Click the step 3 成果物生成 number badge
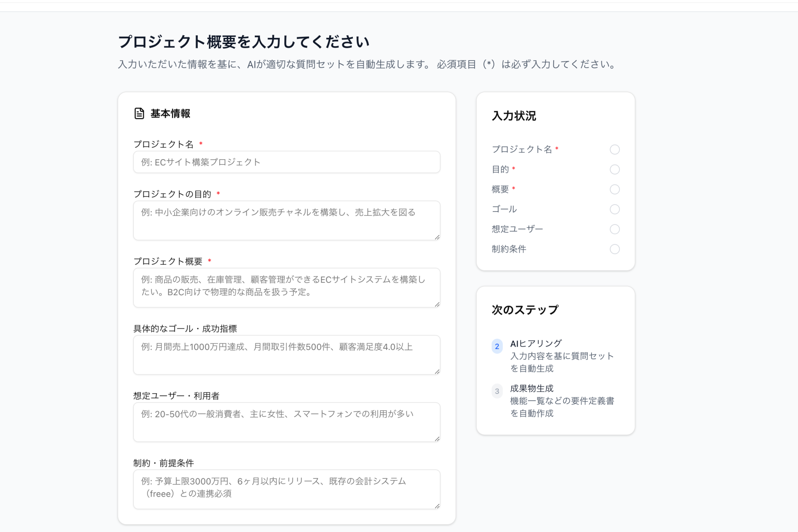798x532 pixels. pyautogui.click(x=497, y=391)
